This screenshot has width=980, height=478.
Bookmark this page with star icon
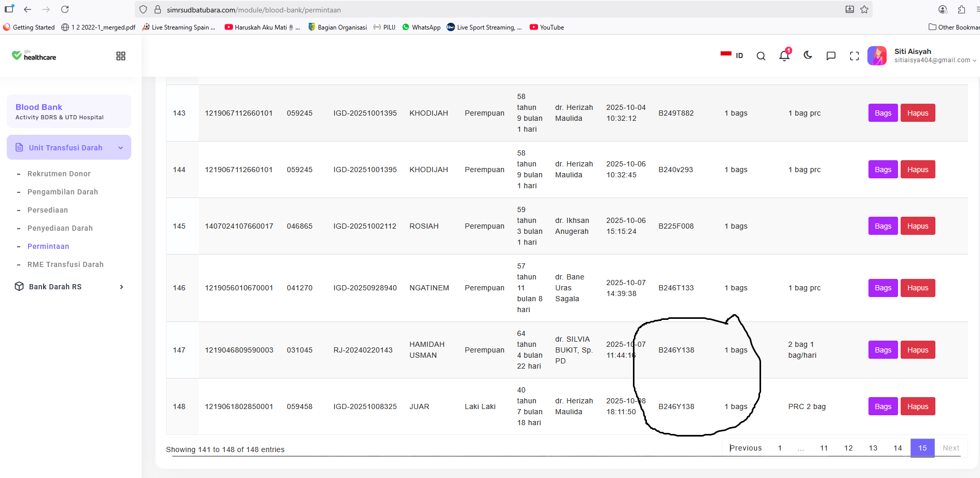tap(864, 9)
